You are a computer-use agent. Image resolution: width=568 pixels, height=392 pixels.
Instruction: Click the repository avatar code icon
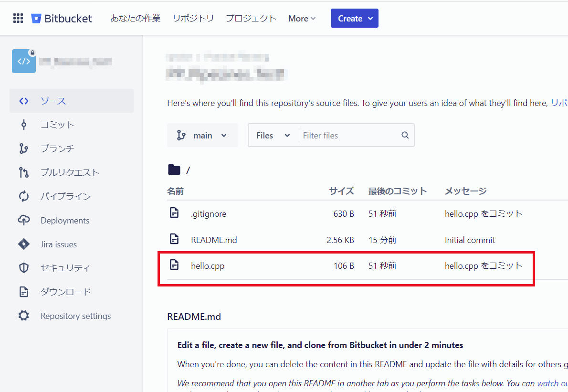pos(24,61)
